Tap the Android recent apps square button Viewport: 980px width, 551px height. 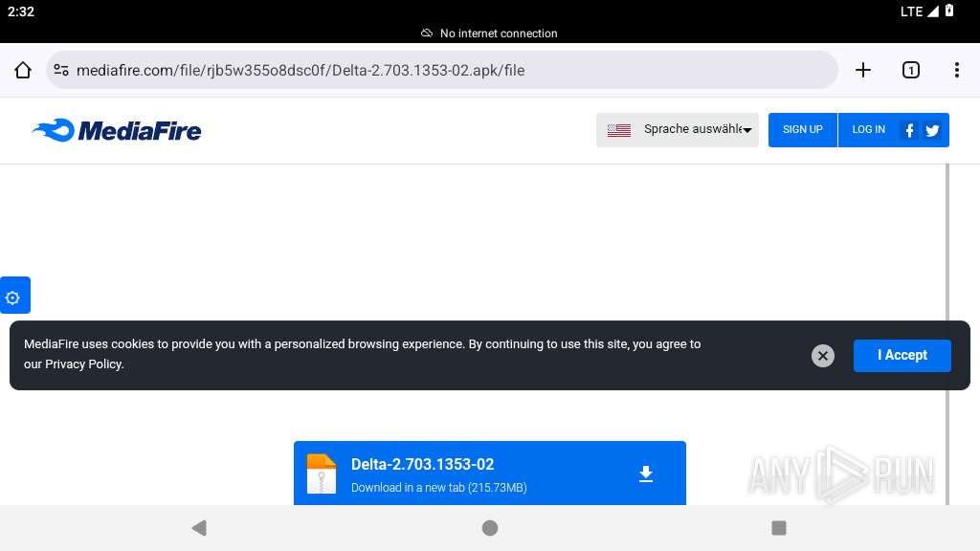click(779, 528)
